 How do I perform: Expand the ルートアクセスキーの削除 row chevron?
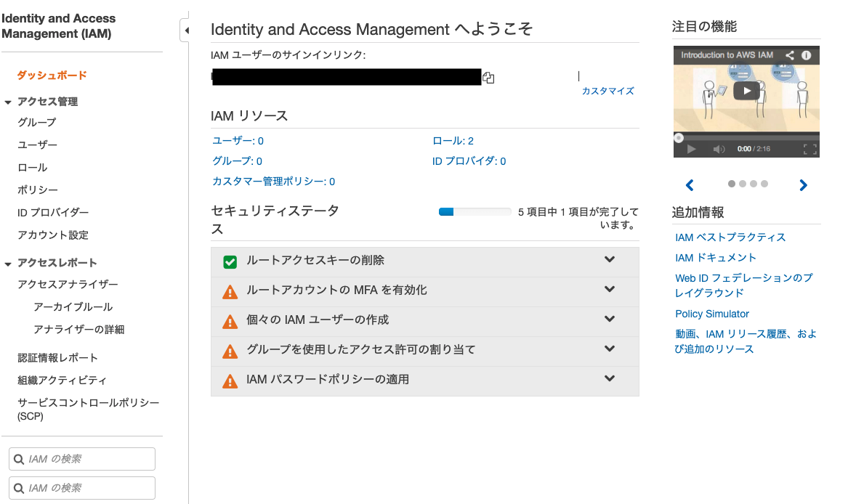coord(610,259)
